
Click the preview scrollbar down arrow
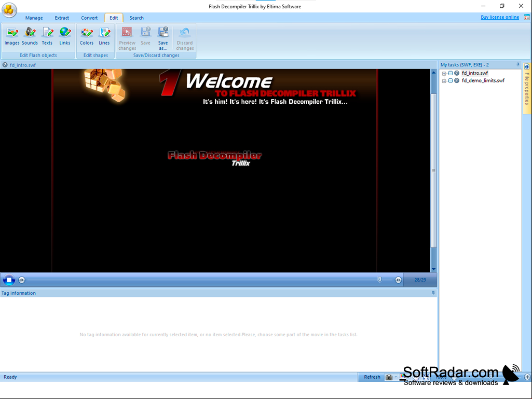433,269
